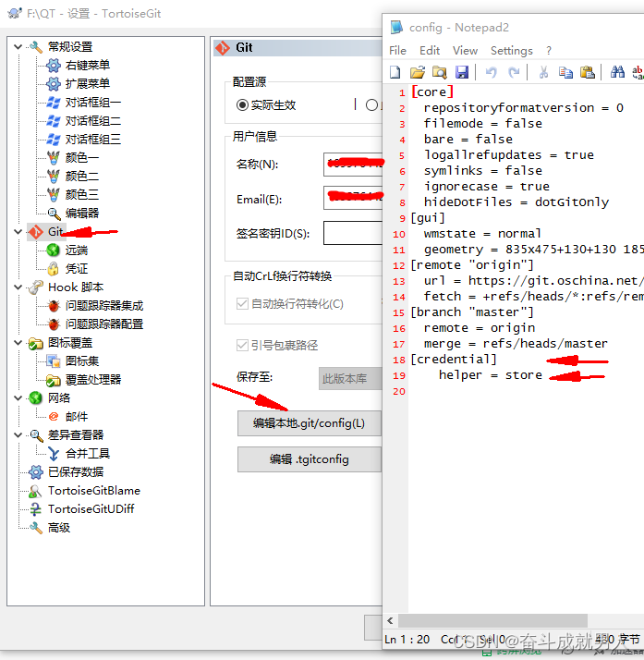Click the Copy icon in Notepad2 toolbar

point(565,72)
